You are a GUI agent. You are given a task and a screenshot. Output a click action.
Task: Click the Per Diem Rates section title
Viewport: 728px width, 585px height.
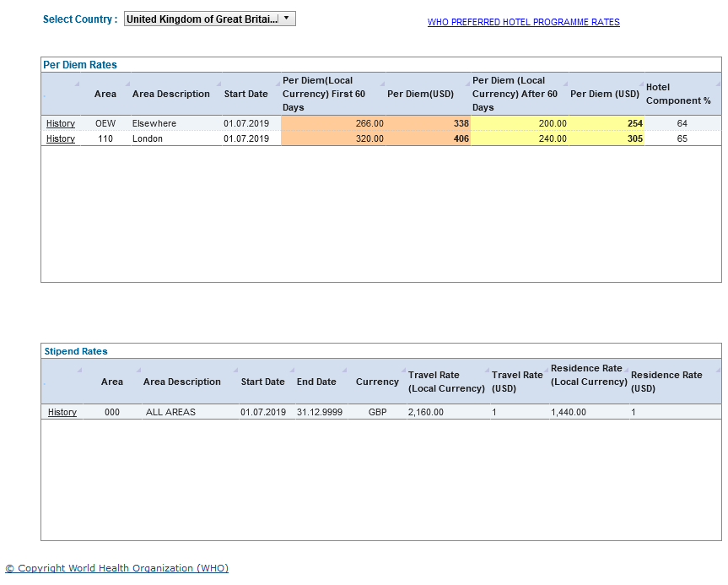[x=80, y=65]
